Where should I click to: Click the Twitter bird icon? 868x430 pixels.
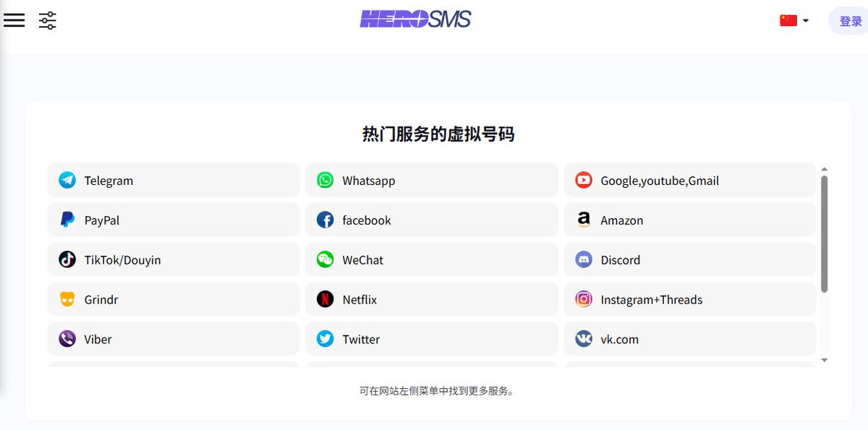pyautogui.click(x=325, y=339)
